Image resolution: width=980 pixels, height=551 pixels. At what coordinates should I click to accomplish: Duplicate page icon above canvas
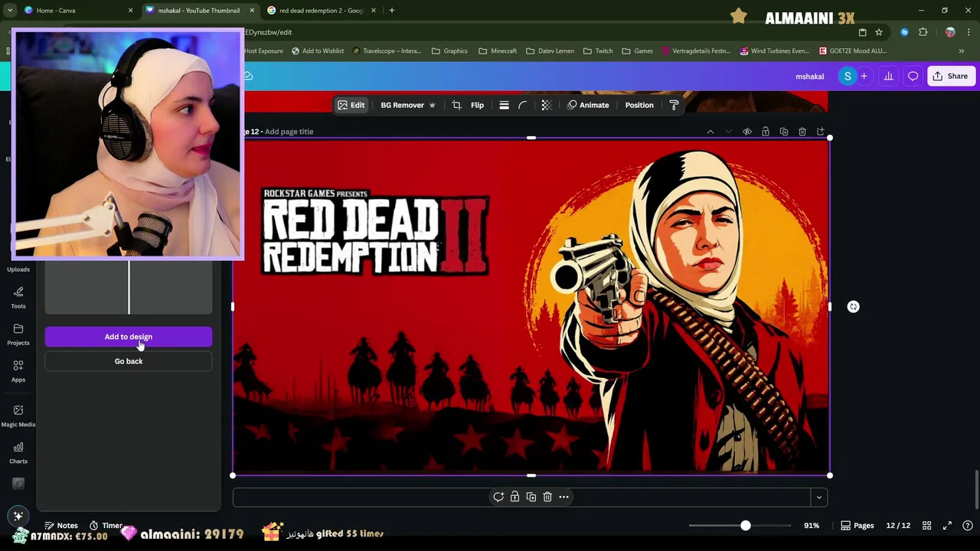point(784,132)
